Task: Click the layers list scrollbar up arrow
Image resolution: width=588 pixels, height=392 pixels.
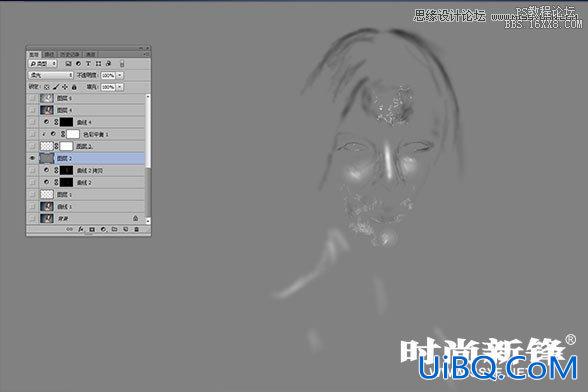Action: (148, 96)
